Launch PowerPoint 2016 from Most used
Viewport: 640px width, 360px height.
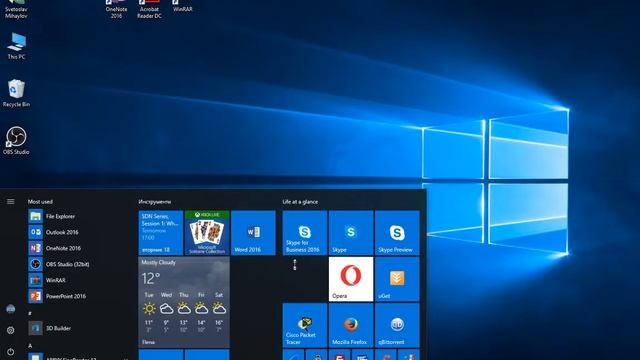tap(78, 296)
